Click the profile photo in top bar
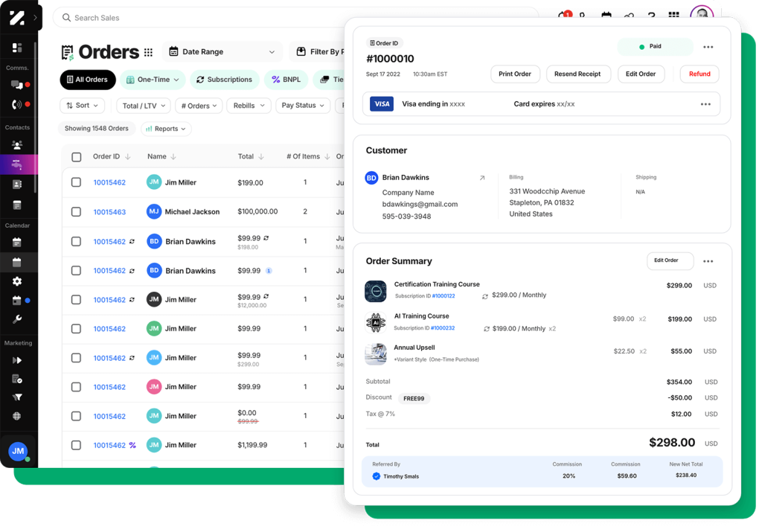Viewport: 762px width, 532px height. (x=702, y=13)
